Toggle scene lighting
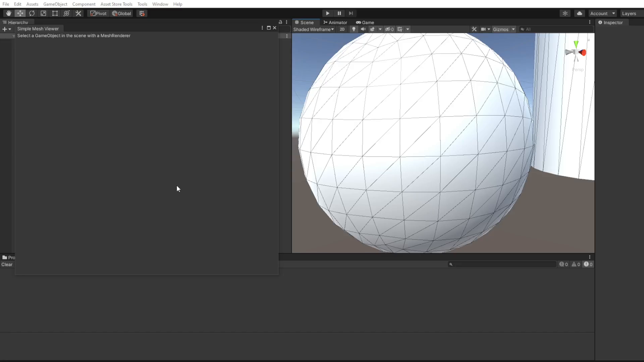644x362 pixels. 354,29
